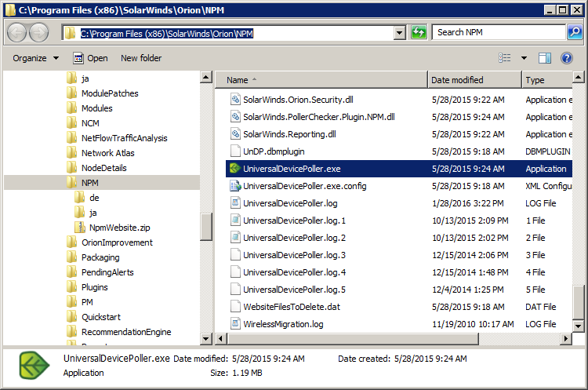Select the PendingAlerts folder
The width and height of the screenshot is (588, 390).
point(107,272)
